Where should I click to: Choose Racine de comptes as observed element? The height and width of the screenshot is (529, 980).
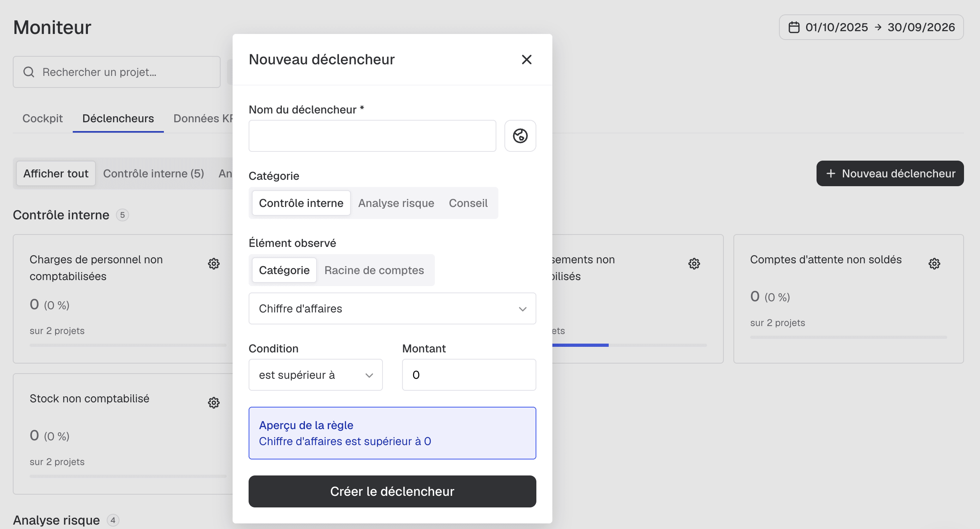pos(374,270)
